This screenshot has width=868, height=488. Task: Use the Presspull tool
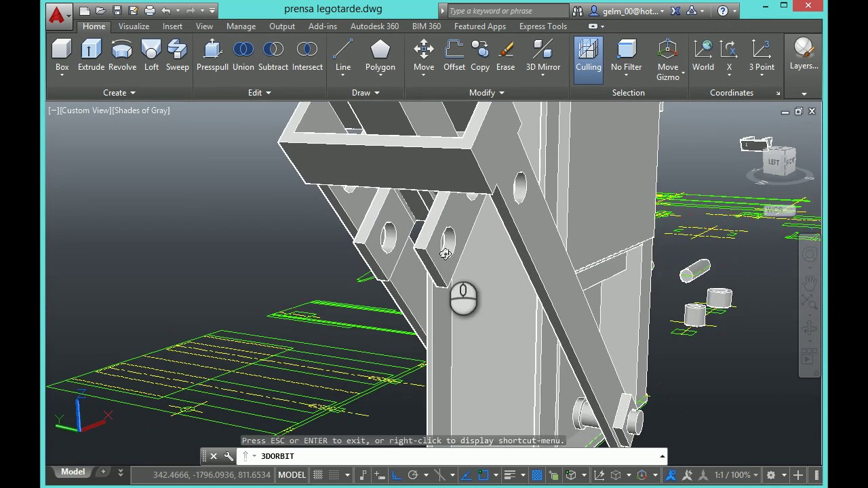(x=212, y=56)
